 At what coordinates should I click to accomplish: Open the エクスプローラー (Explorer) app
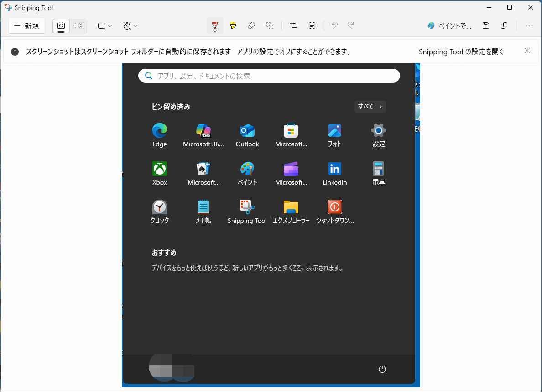coord(291,212)
